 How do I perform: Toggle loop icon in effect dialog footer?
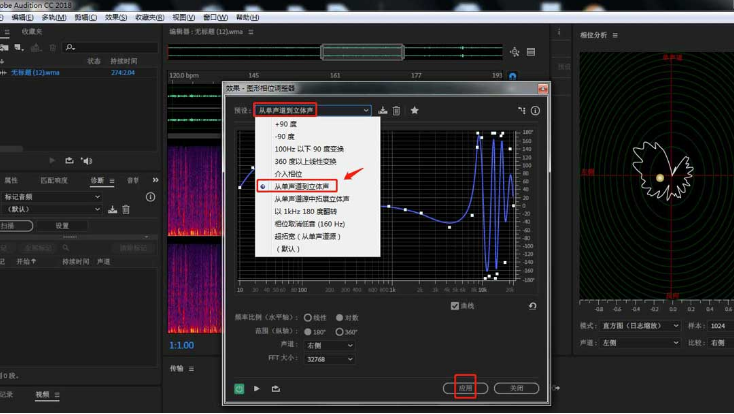click(276, 389)
